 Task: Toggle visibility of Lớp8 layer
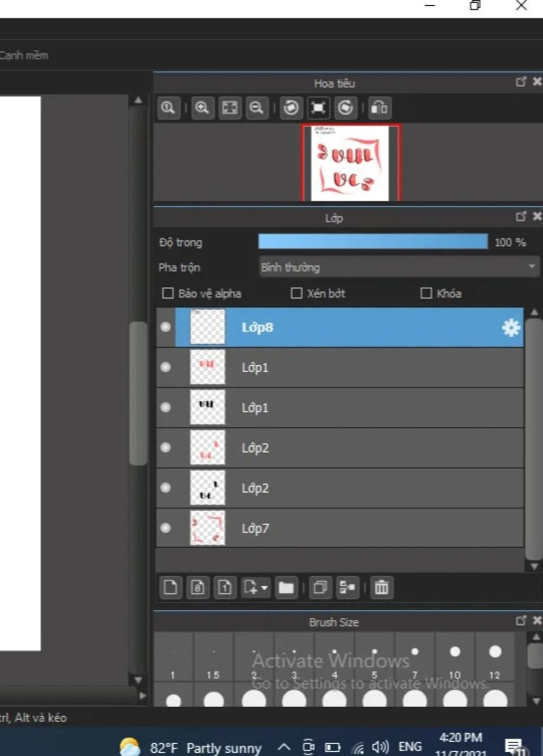coord(165,327)
